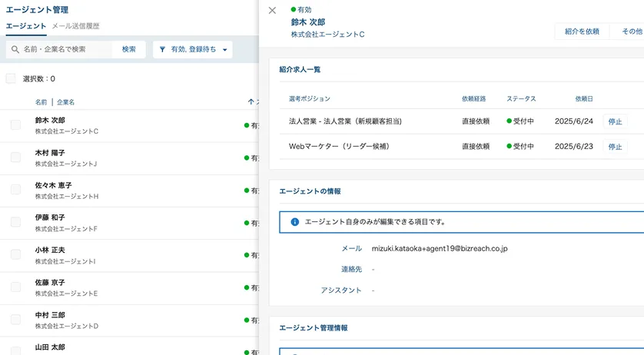Click 株式会社エージェントC in panel header

point(327,35)
